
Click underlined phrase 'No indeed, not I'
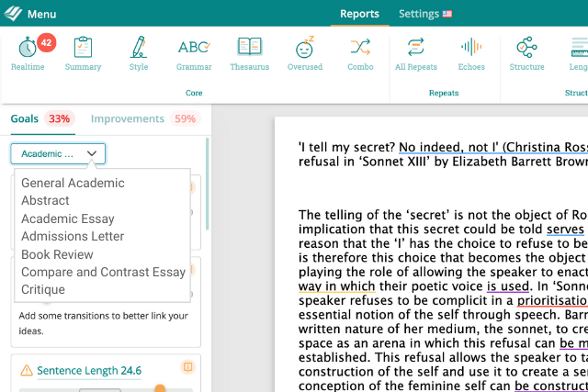coord(448,147)
